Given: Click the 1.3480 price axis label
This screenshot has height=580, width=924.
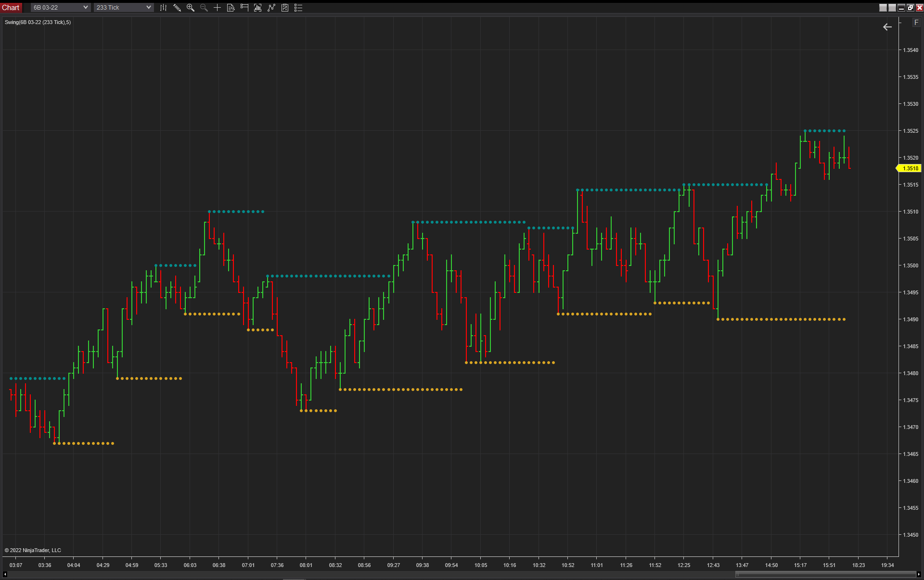Looking at the screenshot, I should 911,373.
